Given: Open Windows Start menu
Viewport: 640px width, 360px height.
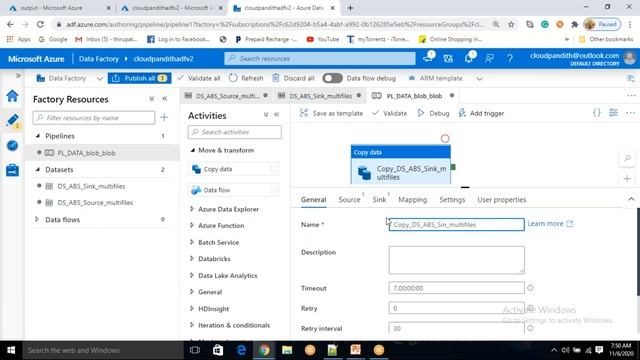Looking at the screenshot, I should tap(11, 350).
